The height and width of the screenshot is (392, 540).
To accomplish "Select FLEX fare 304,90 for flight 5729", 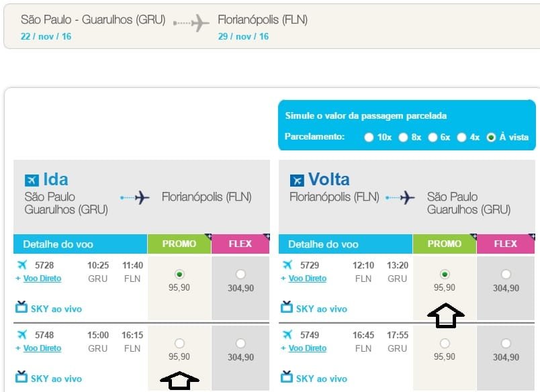I will (x=506, y=275).
